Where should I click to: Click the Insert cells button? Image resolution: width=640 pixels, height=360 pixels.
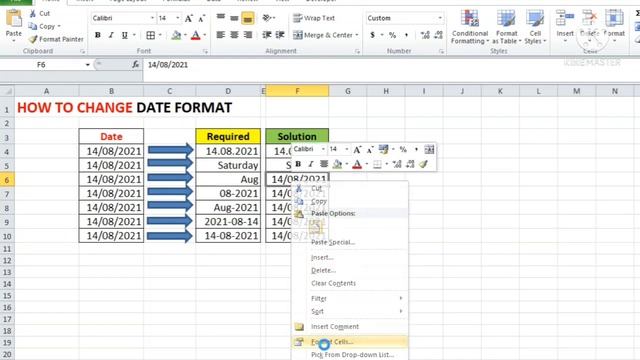coord(565,26)
